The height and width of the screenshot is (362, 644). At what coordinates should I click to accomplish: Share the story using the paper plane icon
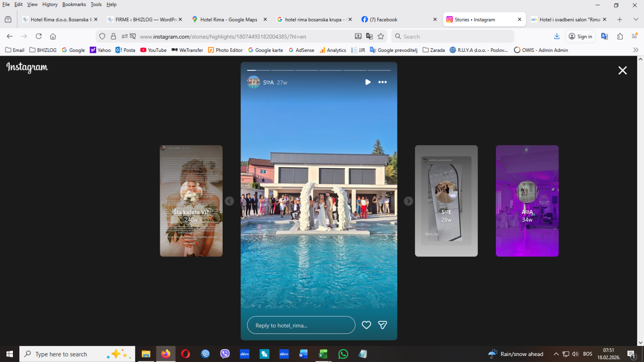(x=382, y=325)
